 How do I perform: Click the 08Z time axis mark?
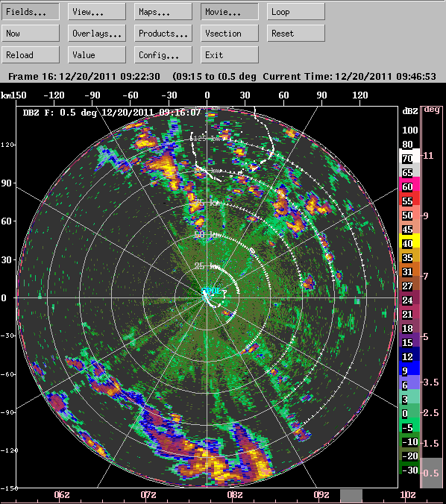click(235, 494)
